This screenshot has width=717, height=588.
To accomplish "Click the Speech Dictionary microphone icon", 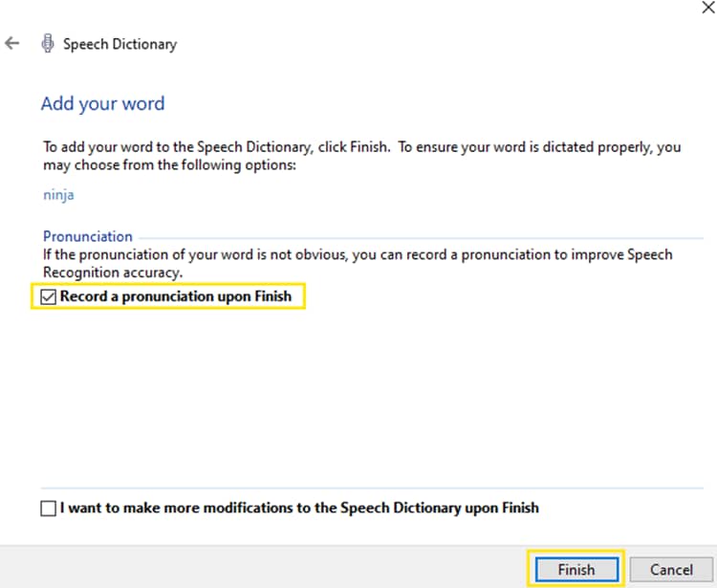I will pyautogui.click(x=48, y=43).
